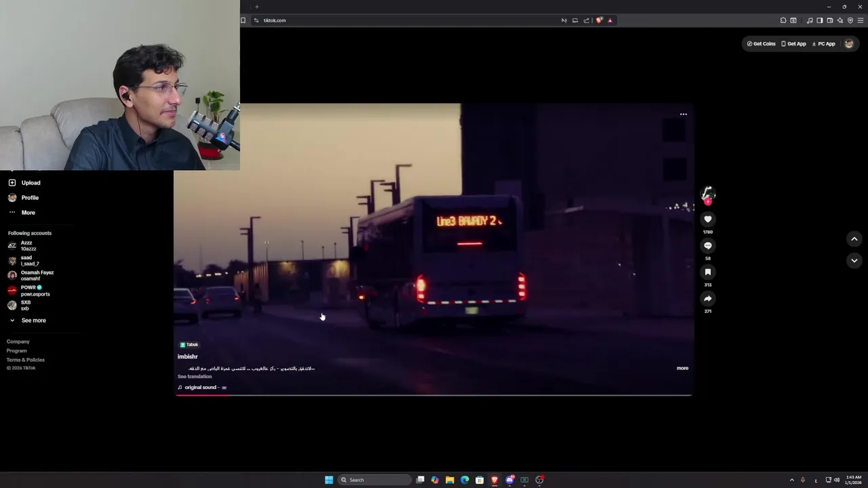Open the More menu in sidebar

[28, 212]
